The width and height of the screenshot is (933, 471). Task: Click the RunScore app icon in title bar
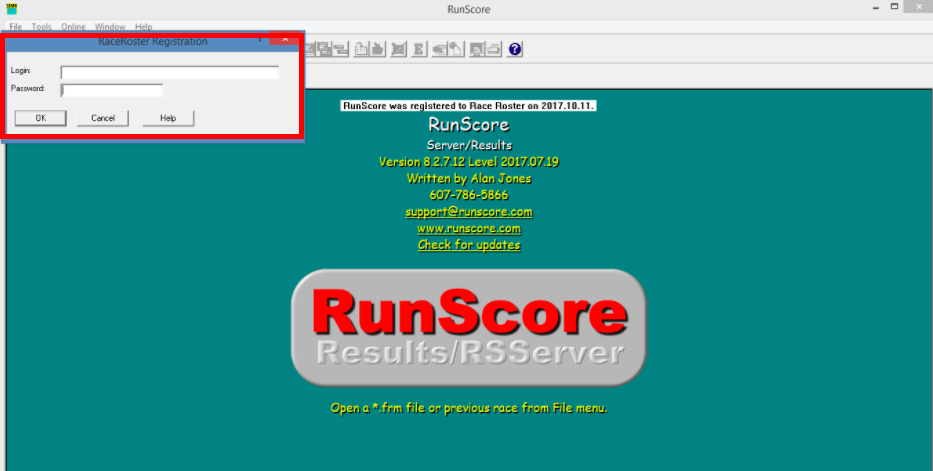11,9
